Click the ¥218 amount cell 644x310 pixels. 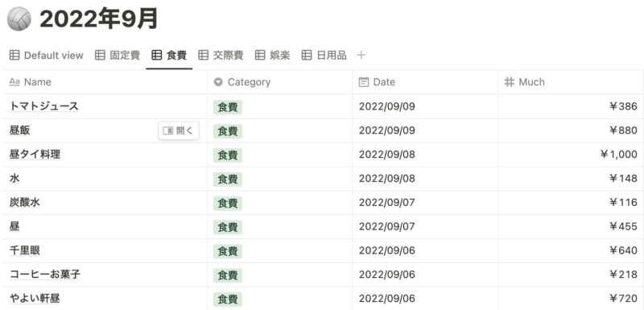pos(571,275)
